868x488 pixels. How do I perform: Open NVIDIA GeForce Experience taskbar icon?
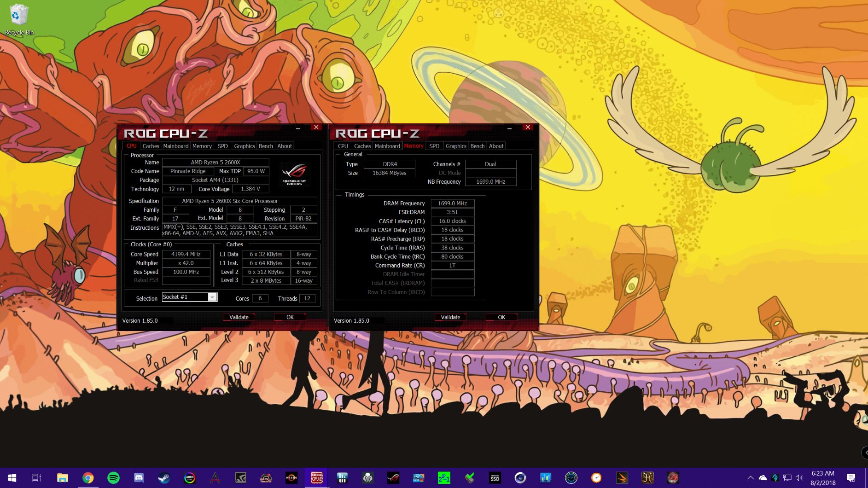(240, 478)
